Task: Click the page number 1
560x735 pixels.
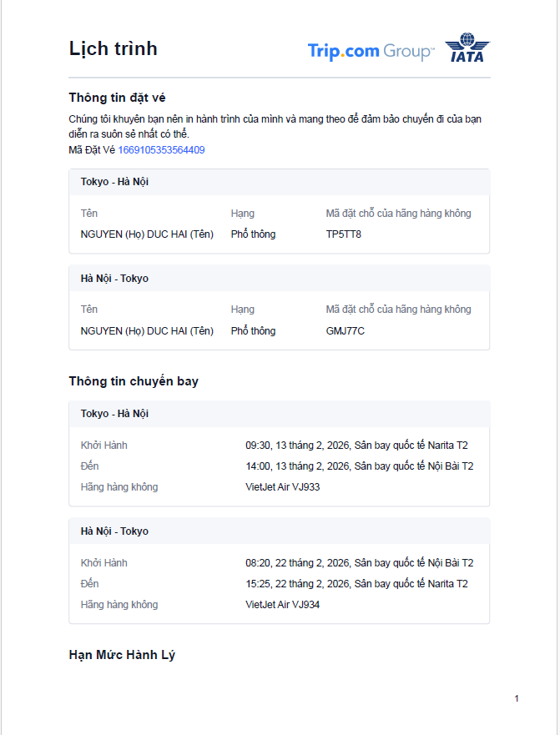Action: pos(517,698)
